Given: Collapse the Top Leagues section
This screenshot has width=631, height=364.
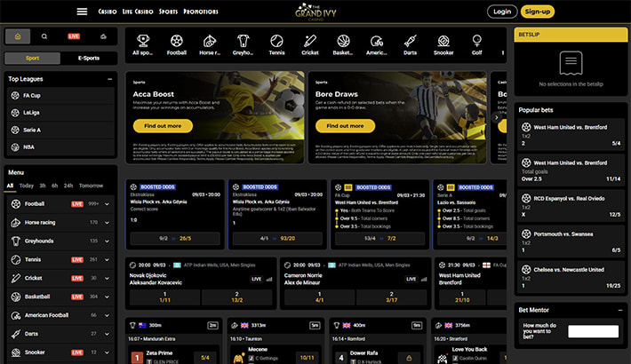Looking at the screenshot, I should [x=109, y=79].
